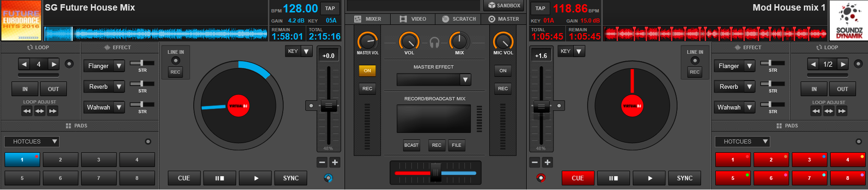The width and height of the screenshot is (868, 190).
Task: Set loop IN point on left deck
Action: (x=25, y=89)
